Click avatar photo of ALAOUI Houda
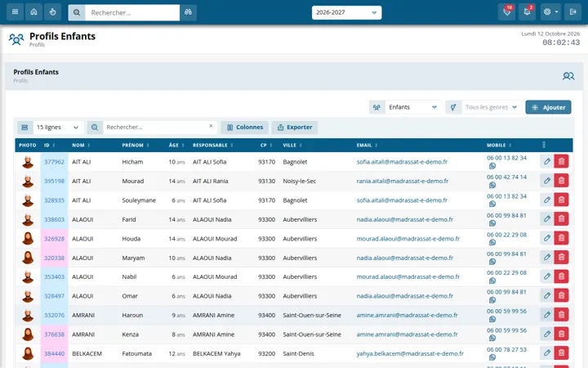The height and width of the screenshot is (368, 588). [x=28, y=238]
